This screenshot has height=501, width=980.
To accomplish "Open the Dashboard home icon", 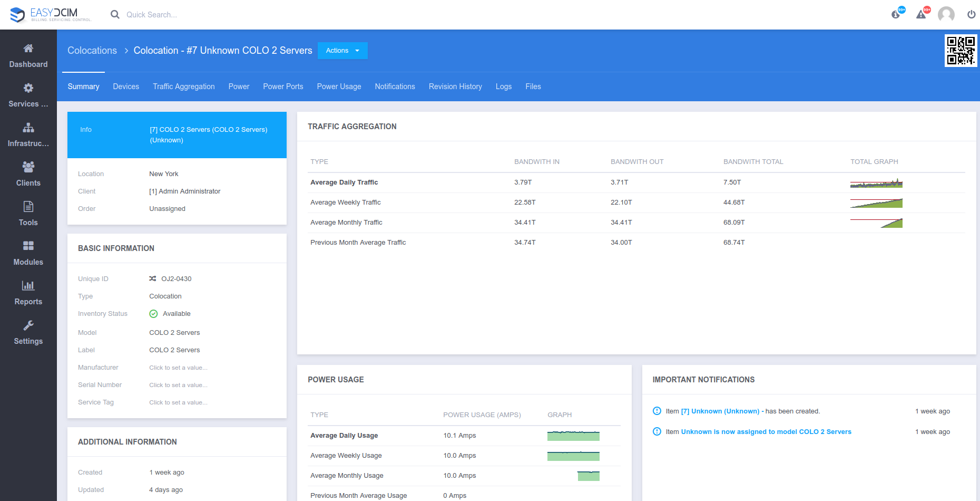I will tap(28, 49).
